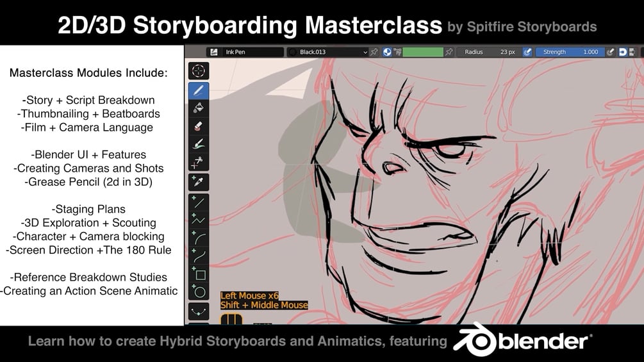Select the 3D Cursor tool
Screen dimensions: 644x362
tap(199, 71)
